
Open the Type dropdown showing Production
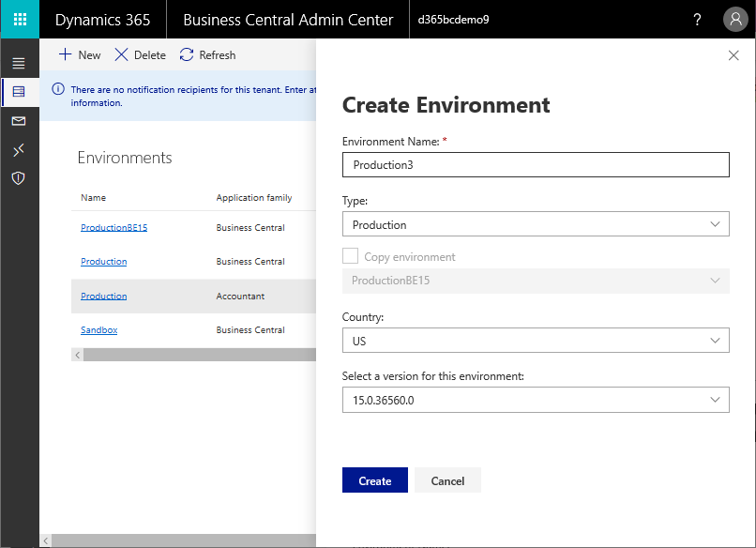pyautogui.click(x=536, y=224)
